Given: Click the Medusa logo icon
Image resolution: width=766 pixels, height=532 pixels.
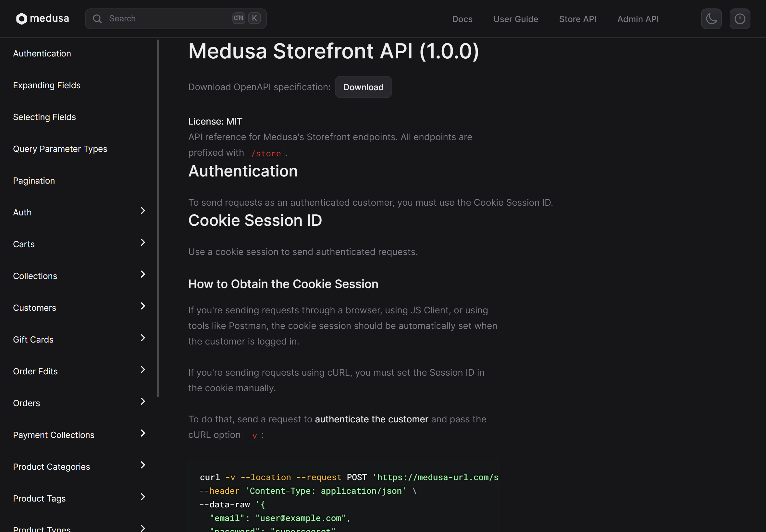Looking at the screenshot, I should [22, 19].
